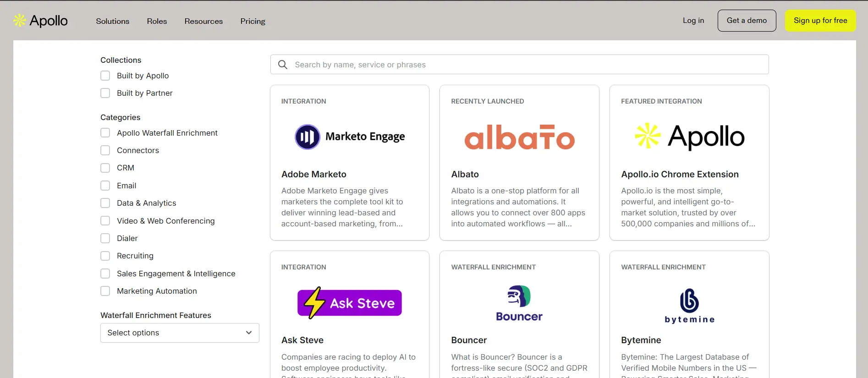Open the Bytemine card title

click(641, 340)
